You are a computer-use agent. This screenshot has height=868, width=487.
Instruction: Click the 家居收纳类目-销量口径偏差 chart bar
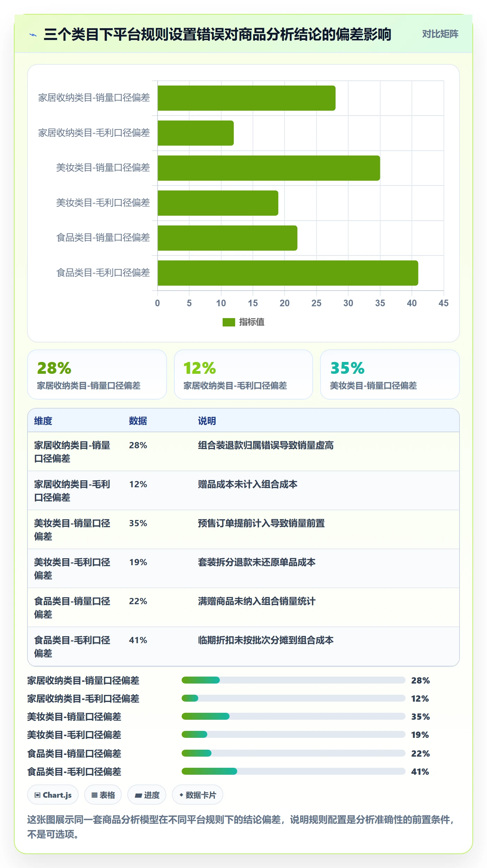[246, 98]
